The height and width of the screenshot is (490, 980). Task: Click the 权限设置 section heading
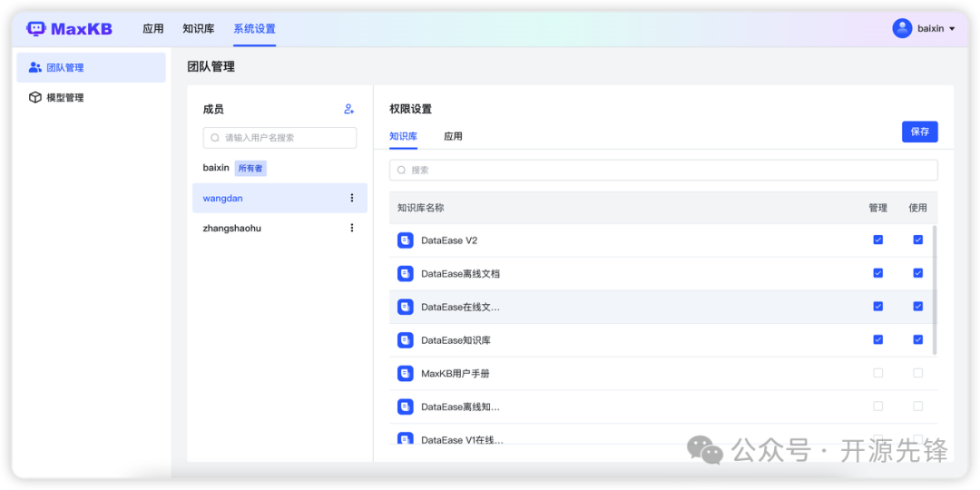pyautogui.click(x=411, y=109)
